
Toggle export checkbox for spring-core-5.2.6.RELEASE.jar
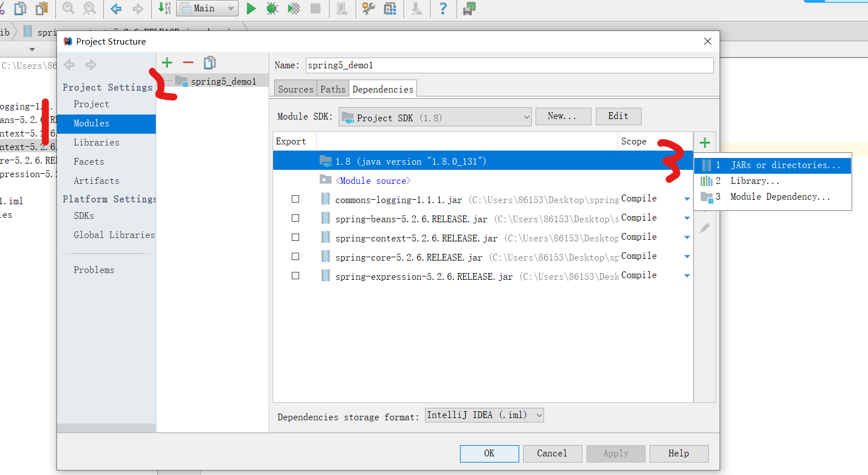295,257
